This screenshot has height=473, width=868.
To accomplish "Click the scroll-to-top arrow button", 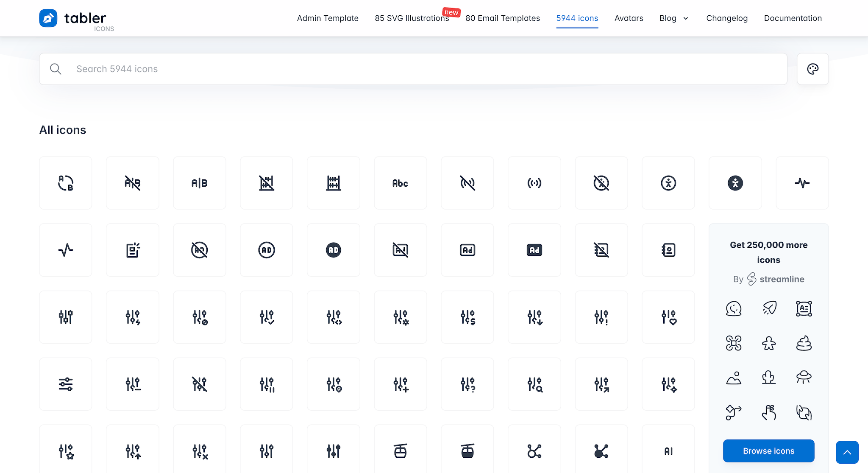I will pyautogui.click(x=847, y=452).
